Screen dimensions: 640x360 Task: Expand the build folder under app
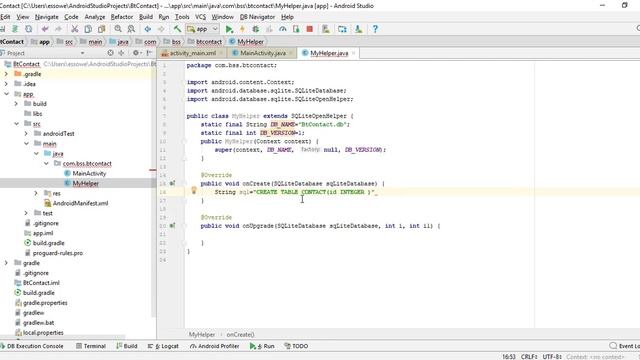tap(16, 104)
